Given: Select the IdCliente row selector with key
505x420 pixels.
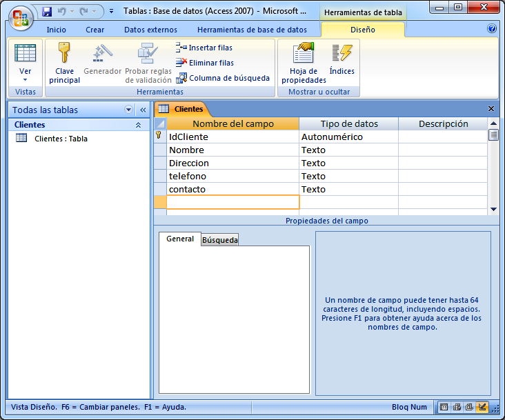Looking at the screenshot, I should coord(160,137).
